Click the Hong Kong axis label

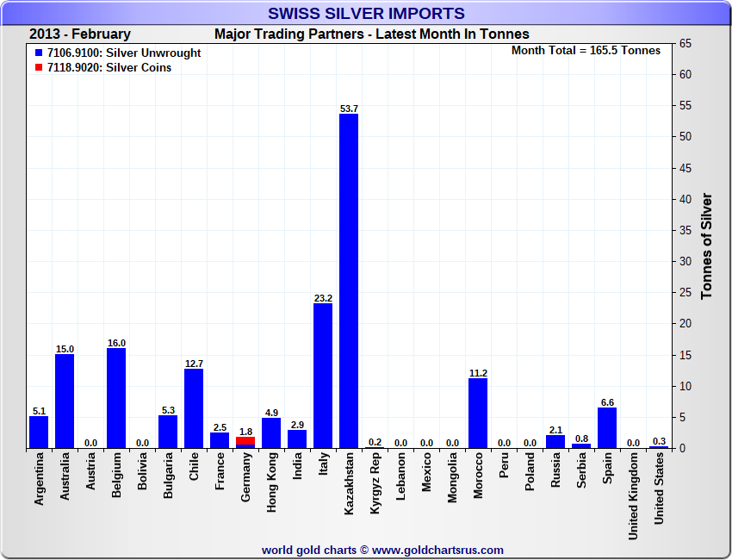[x=272, y=484]
